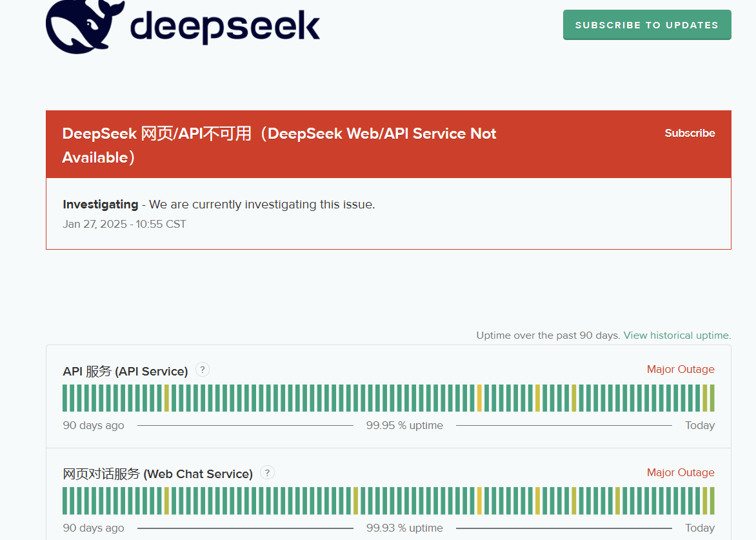Click the 90 days ago label under API Service
This screenshot has height=540, width=756.
click(x=94, y=425)
